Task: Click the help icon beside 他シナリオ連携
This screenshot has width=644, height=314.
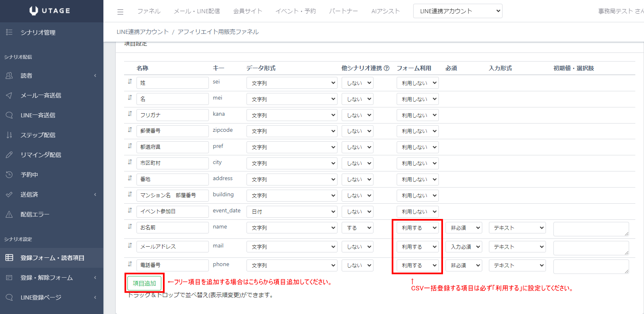Action: (387, 68)
